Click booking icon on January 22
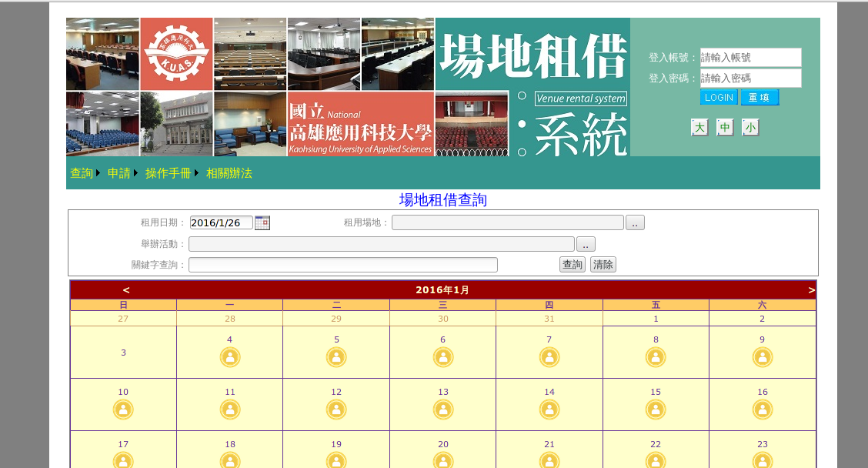 point(656,460)
